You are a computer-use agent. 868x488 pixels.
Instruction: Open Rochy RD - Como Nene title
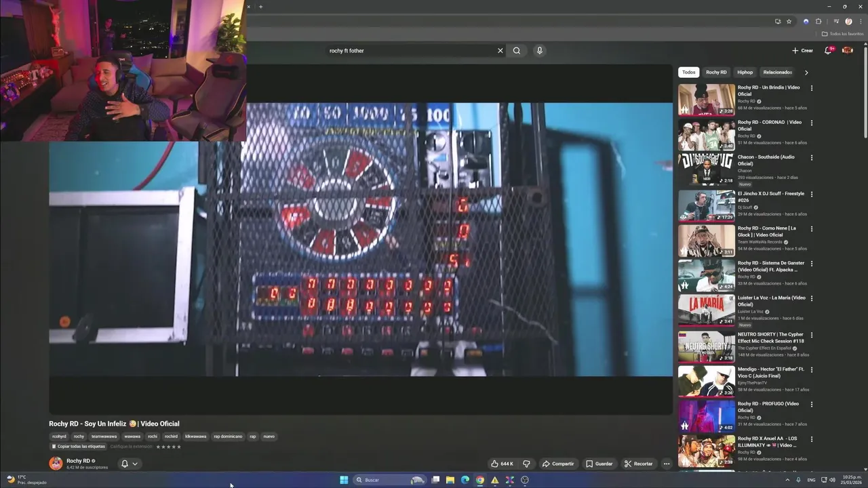pos(767,232)
